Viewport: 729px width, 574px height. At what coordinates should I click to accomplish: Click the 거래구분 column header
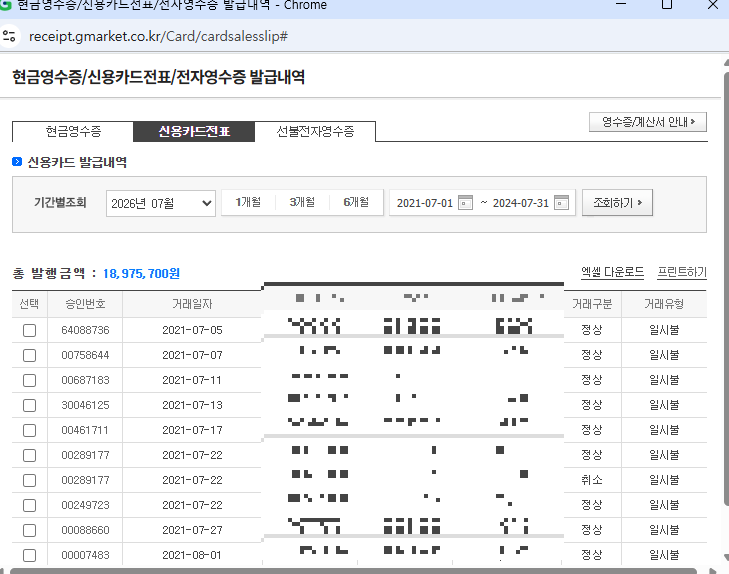click(x=592, y=304)
